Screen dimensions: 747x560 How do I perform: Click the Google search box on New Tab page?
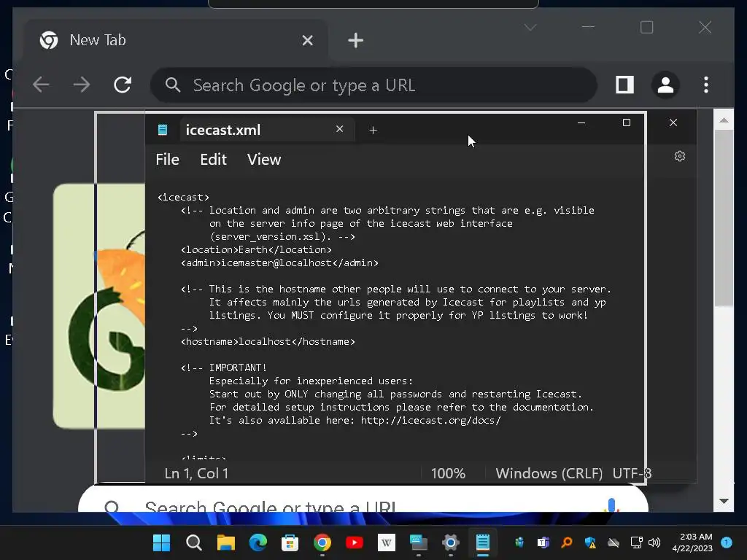pyautogui.click(x=363, y=499)
